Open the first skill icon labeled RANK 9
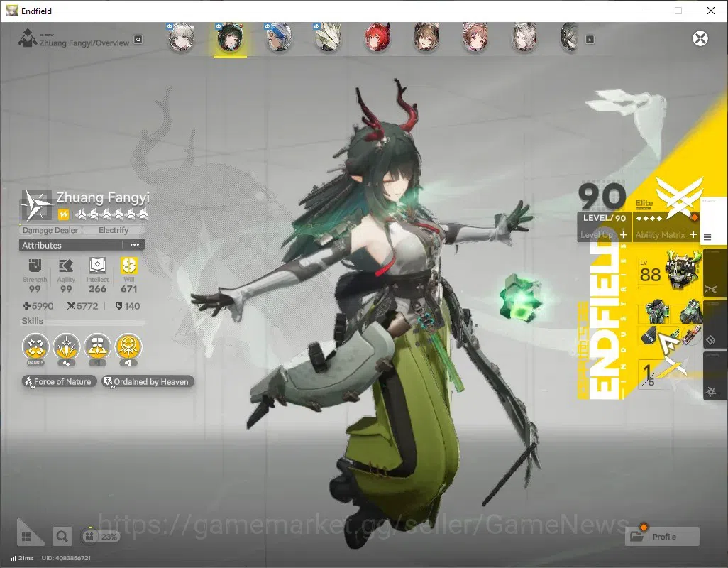728x568 pixels. [35, 347]
